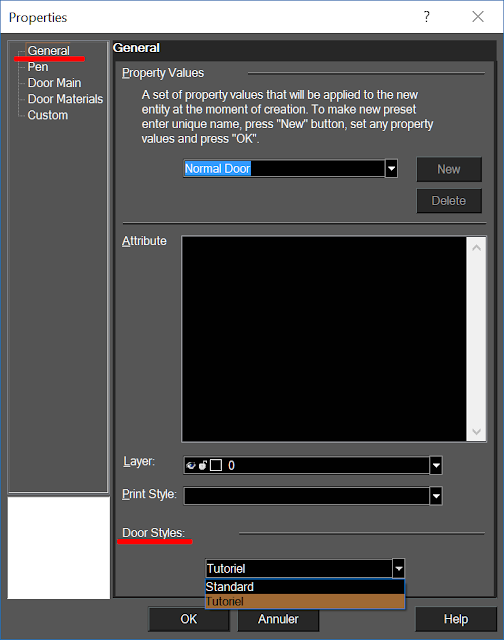Choose Standard from the door styles list

point(305,587)
